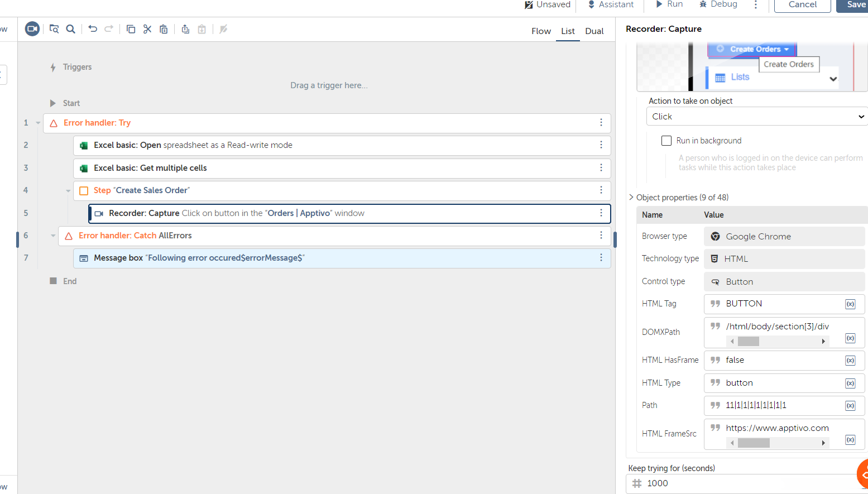Cut the selected action using scissors icon
The width and height of the screenshot is (868, 494).
coord(147,29)
